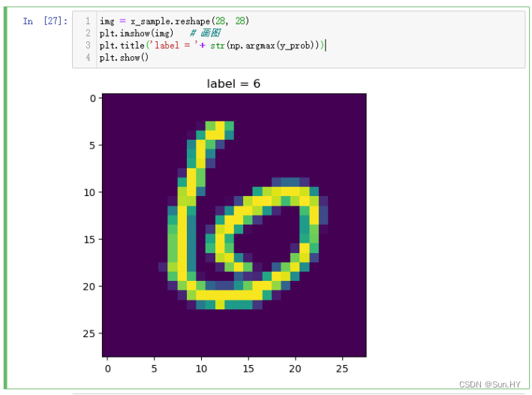Click the plot title 'label = 6'

pyautogui.click(x=234, y=83)
